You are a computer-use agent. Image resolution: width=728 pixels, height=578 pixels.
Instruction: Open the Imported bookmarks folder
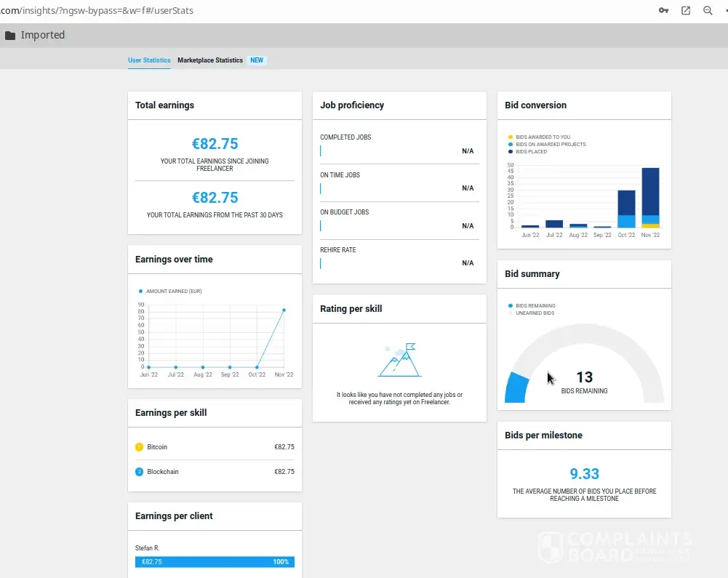click(34, 35)
